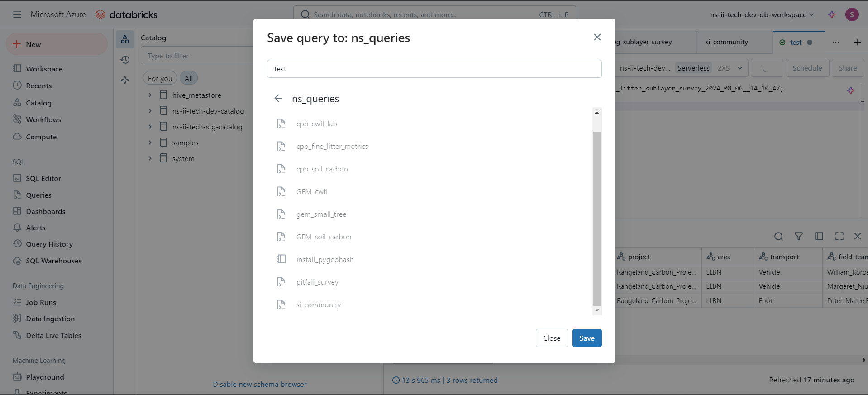
Task: Toggle the For you filter
Action: click(160, 78)
